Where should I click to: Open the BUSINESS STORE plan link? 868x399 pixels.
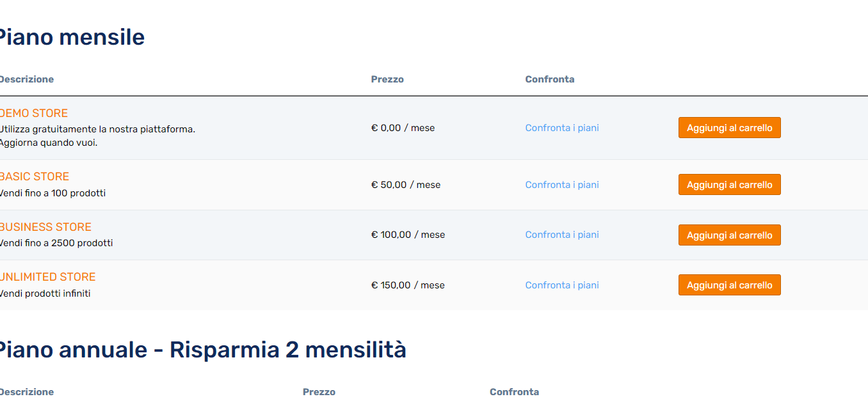(x=45, y=227)
